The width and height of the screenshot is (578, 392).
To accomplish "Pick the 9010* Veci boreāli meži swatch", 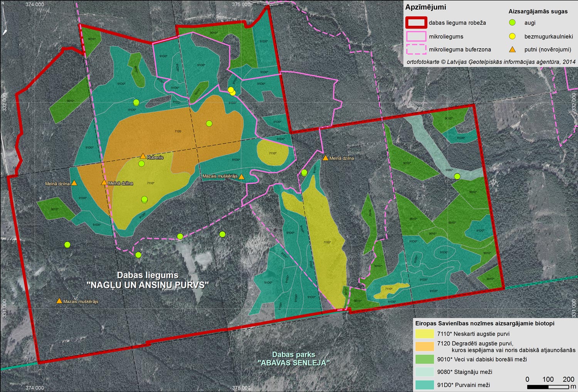I will click(x=424, y=359).
